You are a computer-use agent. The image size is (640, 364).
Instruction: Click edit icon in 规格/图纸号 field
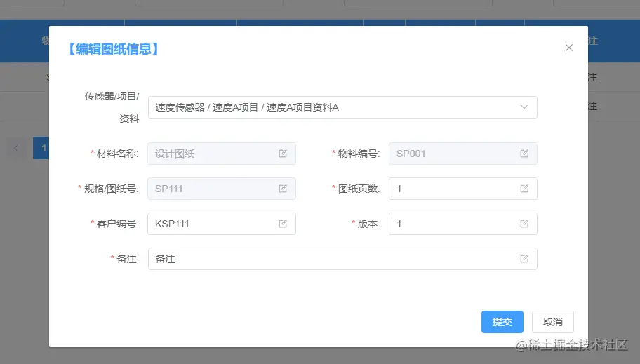283,189
